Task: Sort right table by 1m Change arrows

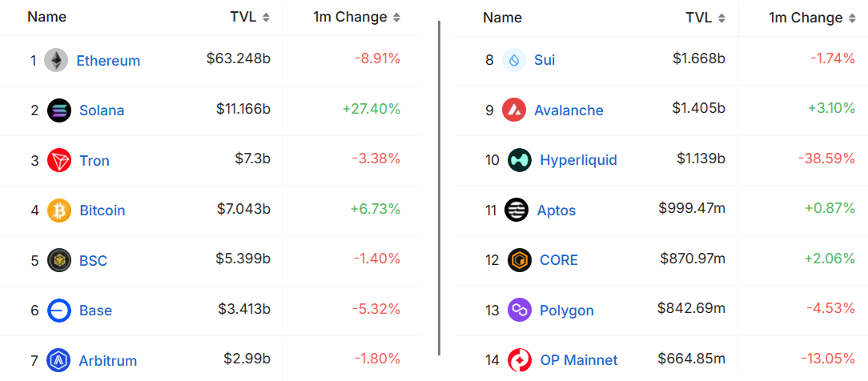Action: [852, 18]
